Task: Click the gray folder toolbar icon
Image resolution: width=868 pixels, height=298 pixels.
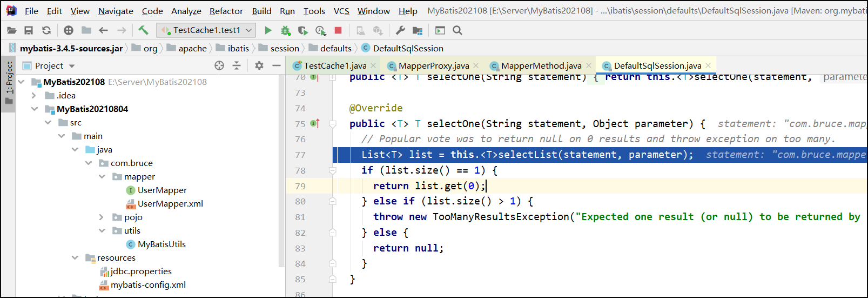Action: click(86, 30)
